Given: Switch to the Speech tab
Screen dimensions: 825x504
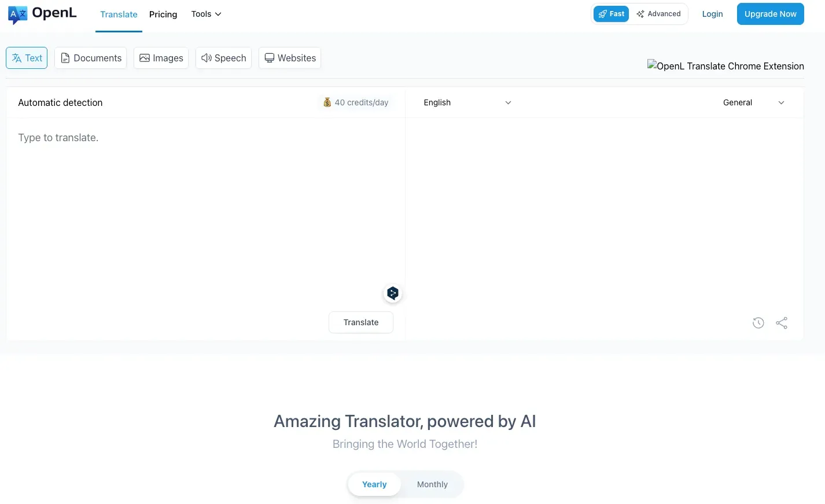Looking at the screenshot, I should click(x=223, y=58).
